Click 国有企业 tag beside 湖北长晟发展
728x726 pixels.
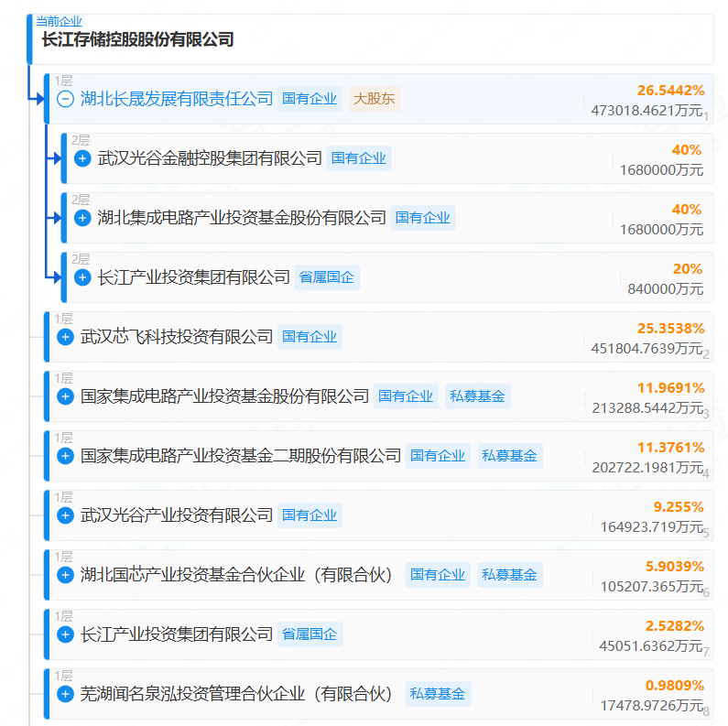coord(310,99)
